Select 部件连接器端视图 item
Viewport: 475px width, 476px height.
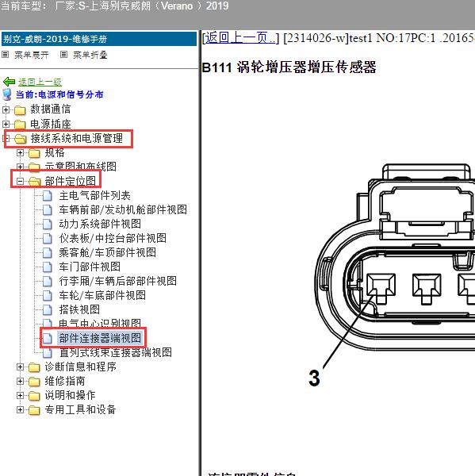point(100,339)
